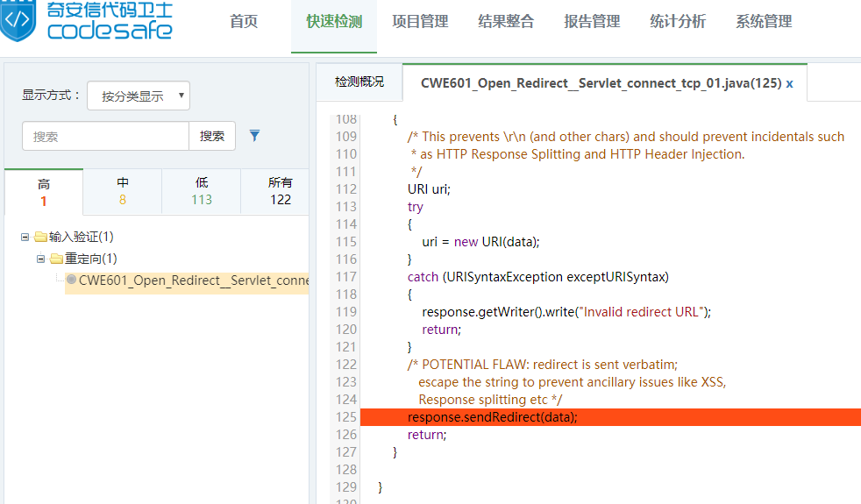The width and height of the screenshot is (861, 504).
Task: Show medium severity (中) results tab
Action: pos(123,192)
